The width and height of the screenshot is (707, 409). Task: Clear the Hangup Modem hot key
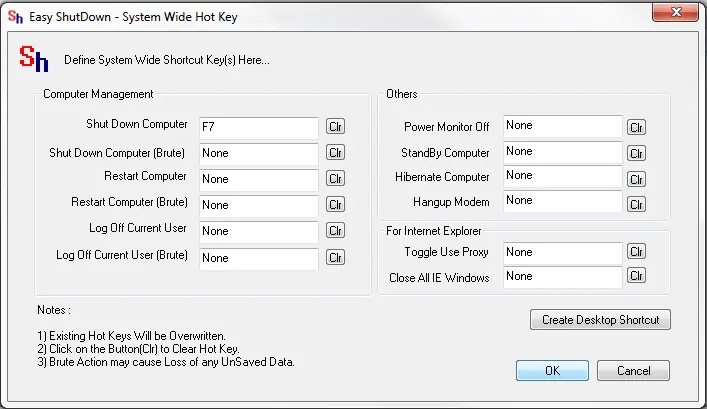click(636, 204)
